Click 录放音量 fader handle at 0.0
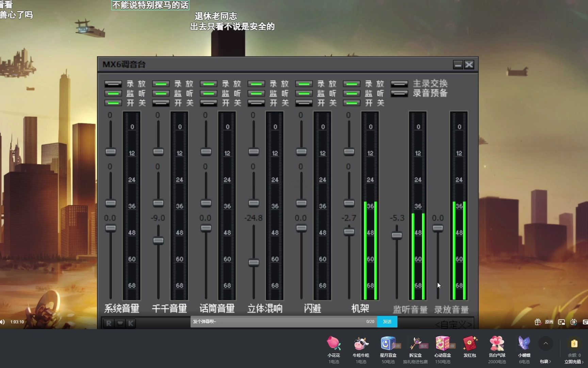 coord(438,228)
